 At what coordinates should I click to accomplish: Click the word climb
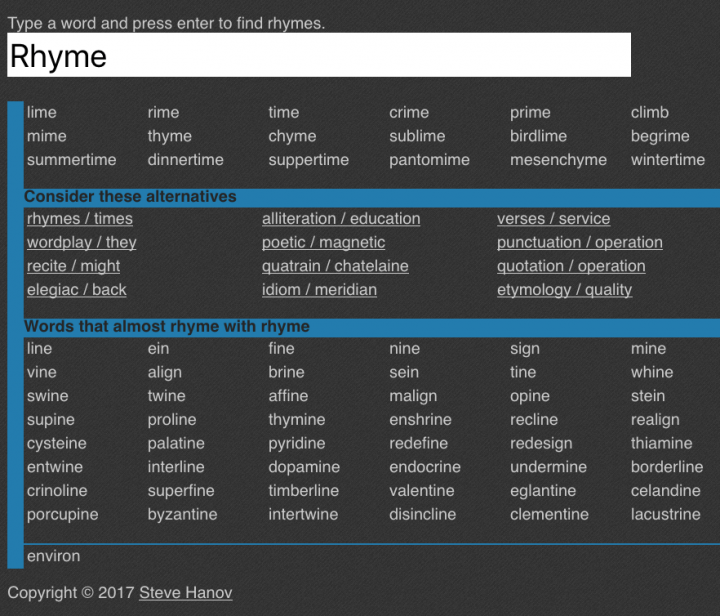650,112
